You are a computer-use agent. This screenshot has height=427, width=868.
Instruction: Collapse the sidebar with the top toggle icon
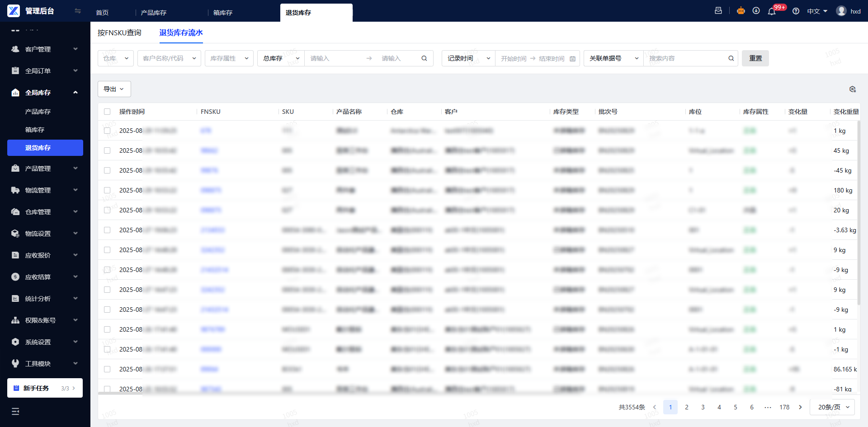78,11
